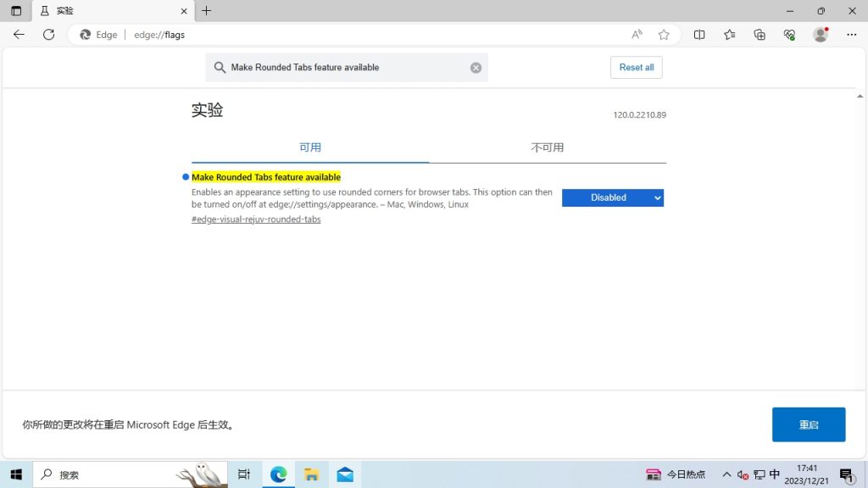Toggle split screen view icon
Viewport: 868px width, 488px height.
(699, 34)
